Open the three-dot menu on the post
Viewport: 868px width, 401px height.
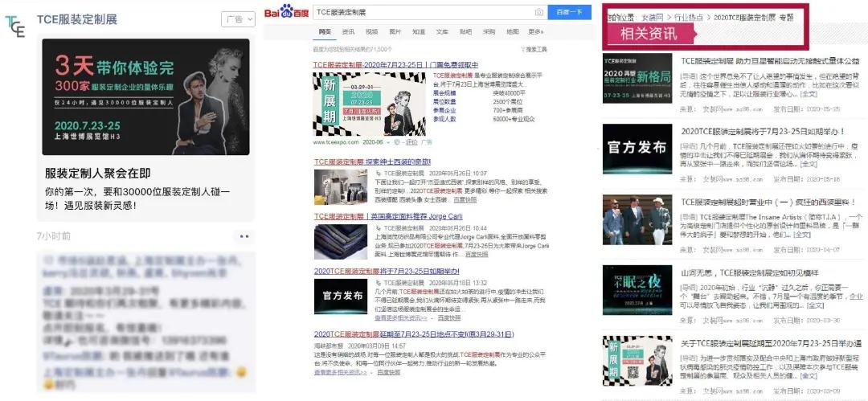[244, 235]
